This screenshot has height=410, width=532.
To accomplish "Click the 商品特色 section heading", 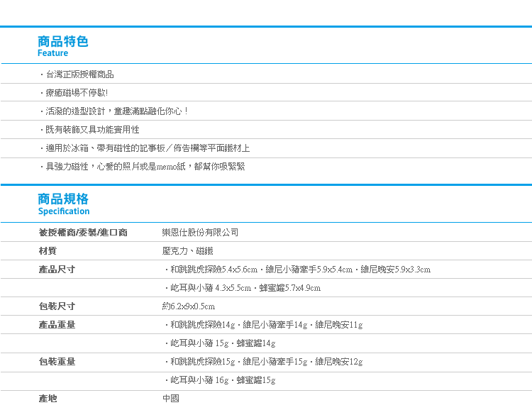I will pyautogui.click(x=63, y=41).
